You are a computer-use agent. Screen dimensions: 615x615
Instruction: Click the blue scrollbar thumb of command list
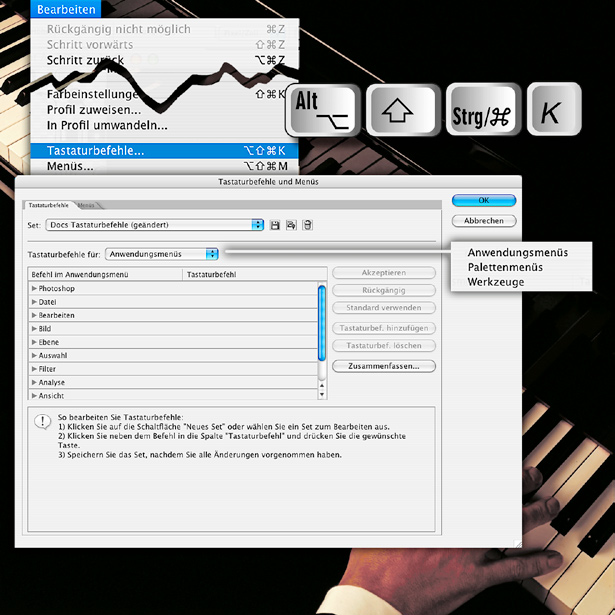click(322, 323)
